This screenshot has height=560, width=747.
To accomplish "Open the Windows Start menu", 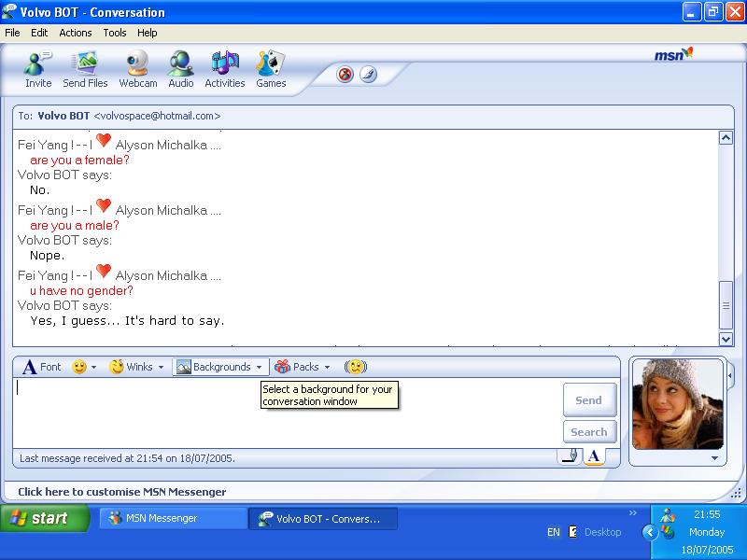I will (x=45, y=518).
